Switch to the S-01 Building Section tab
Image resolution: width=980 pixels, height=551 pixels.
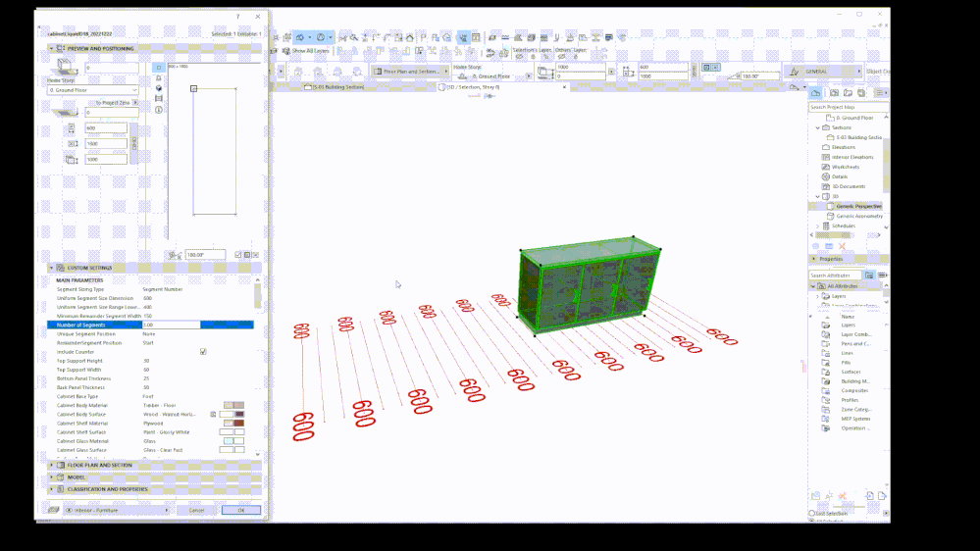[334, 87]
